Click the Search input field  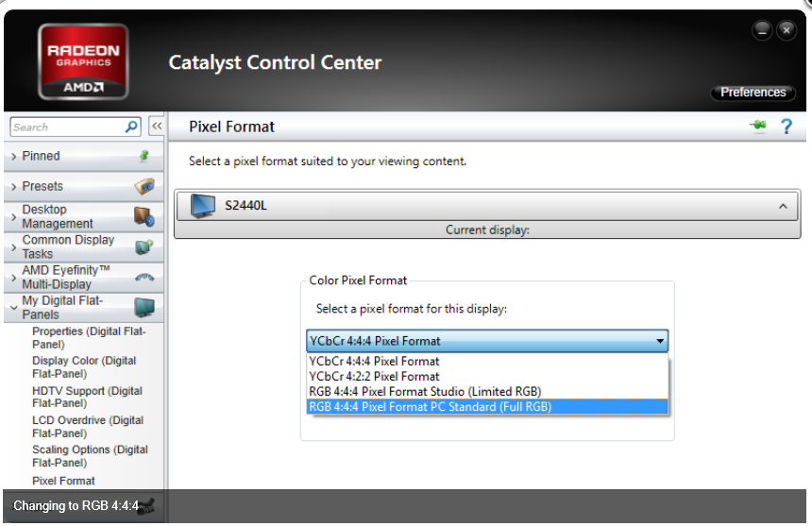[x=64, y=127]
